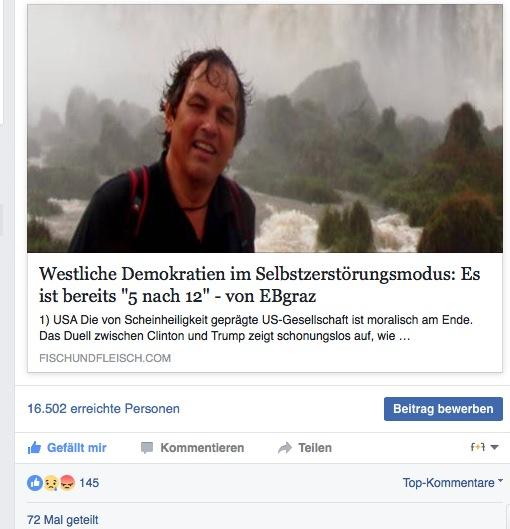Screen dimensions: 510x529
Task: Select the Gefällt mir text label
Action: pyautogui.click(x=77, y=448)
